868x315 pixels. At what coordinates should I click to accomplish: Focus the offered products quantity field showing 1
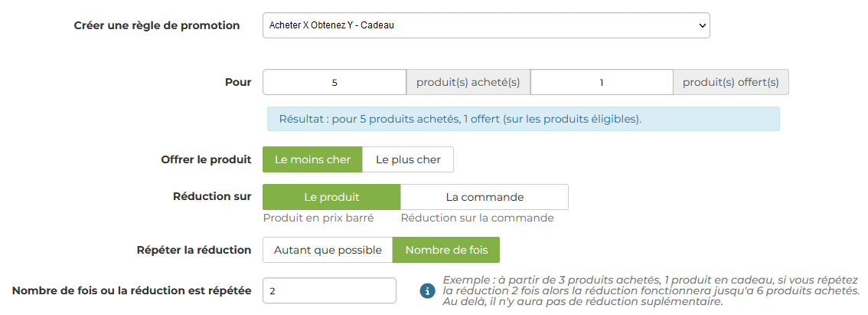point(602,82)
